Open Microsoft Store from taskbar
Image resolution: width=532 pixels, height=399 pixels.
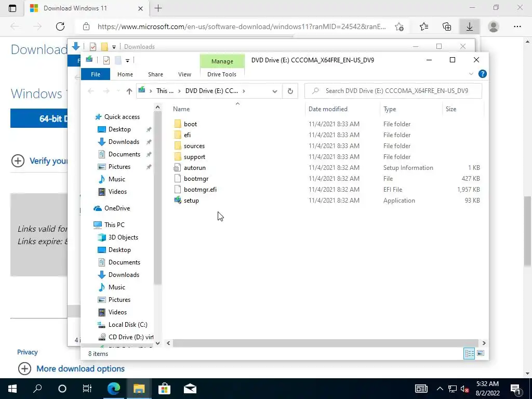pos(164,389)
